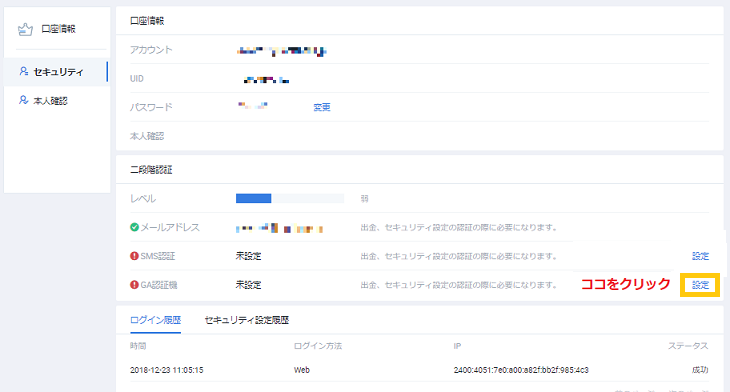Select the セキュリティ person icon in the sidebar
This screenshot has height=392, width=730.
[x=23, y=71]
